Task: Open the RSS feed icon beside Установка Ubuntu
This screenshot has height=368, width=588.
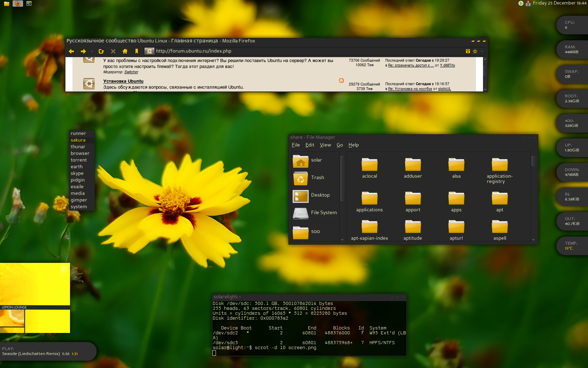Action: pos(341,81)
